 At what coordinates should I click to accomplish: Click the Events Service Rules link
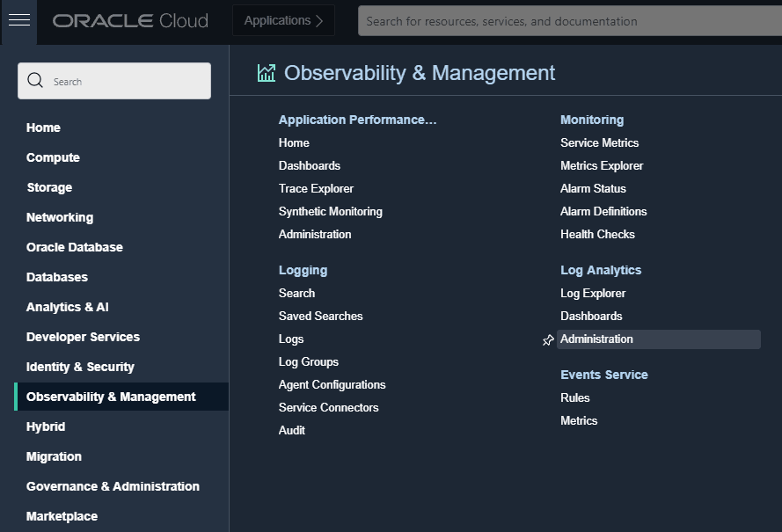tap(574, 397)
